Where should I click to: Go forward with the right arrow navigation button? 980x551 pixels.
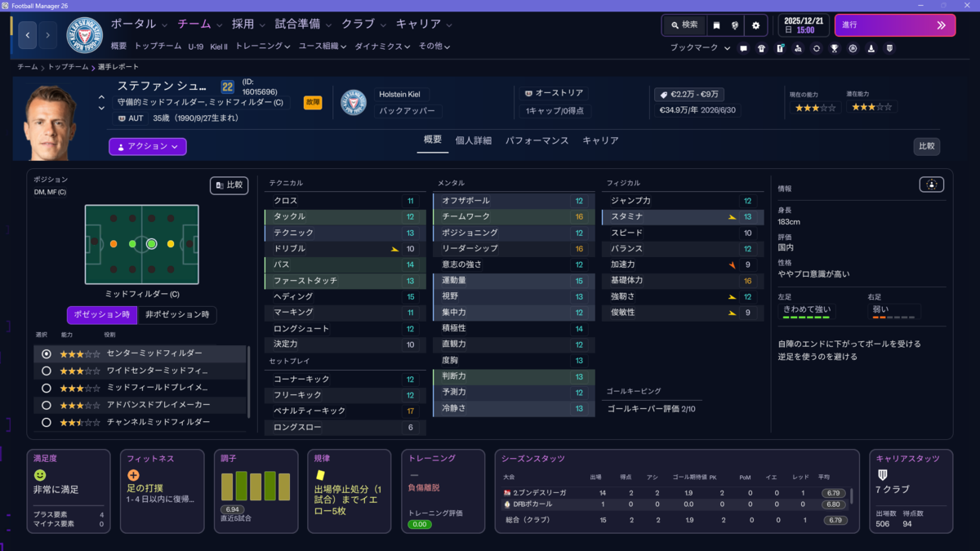click(48, 35)
